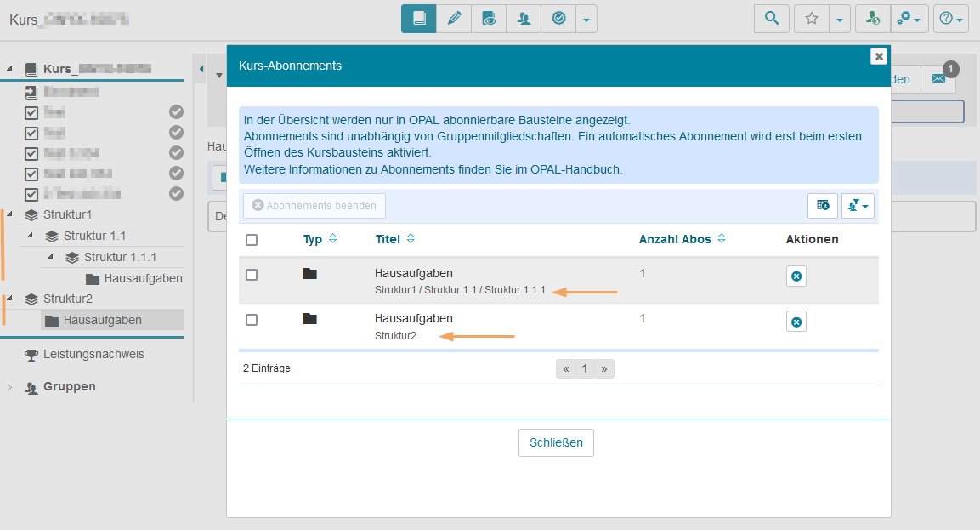Tick checkbox for Hausaufgaben under Struktur2
The width and height of the screenshot is (980, 530).
(x=252, y=319)
